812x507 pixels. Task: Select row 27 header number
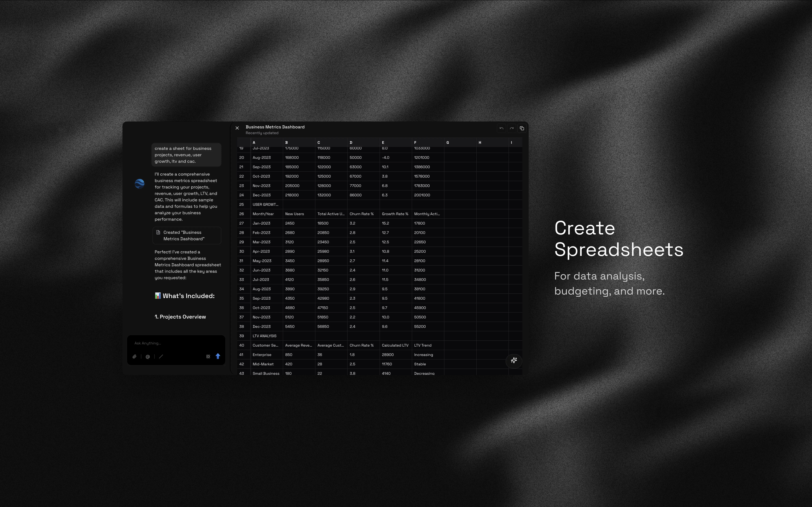[242, 223]
